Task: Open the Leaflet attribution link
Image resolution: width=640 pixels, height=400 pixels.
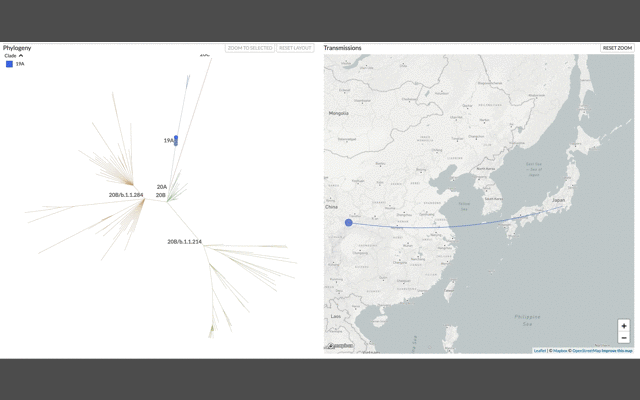Action: coord(539,351)
